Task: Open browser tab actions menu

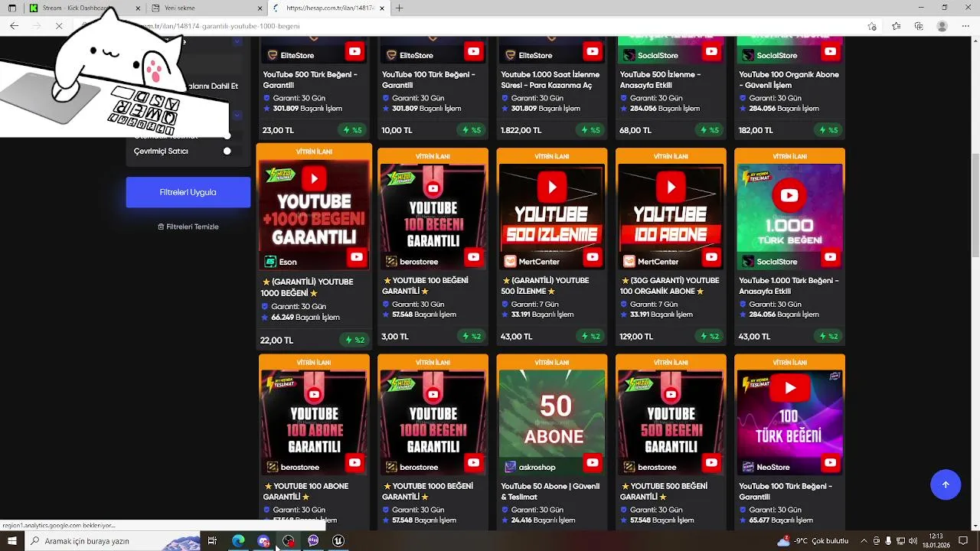Action: pyautogui.click(x=11, y=8)
